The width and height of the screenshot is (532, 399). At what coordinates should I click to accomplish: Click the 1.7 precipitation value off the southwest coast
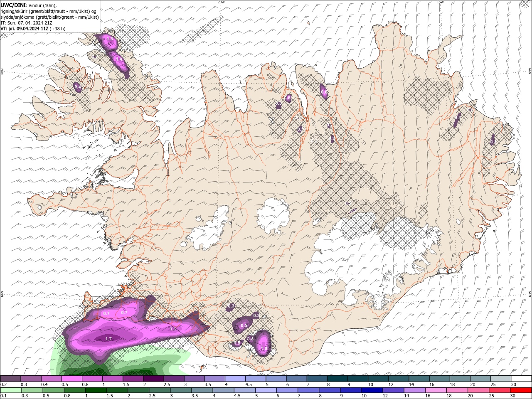pos(108,339)
